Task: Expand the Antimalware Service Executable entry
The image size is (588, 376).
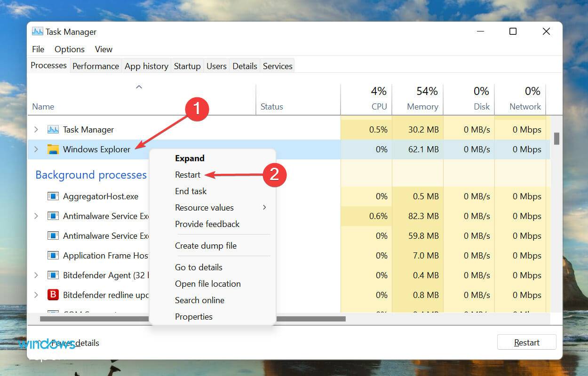Action: tap(37, 216)
